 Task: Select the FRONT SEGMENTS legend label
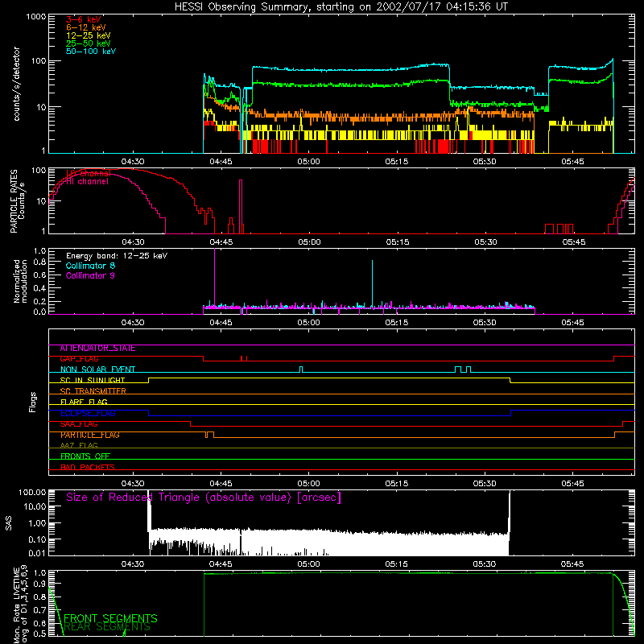pos(110,618)
